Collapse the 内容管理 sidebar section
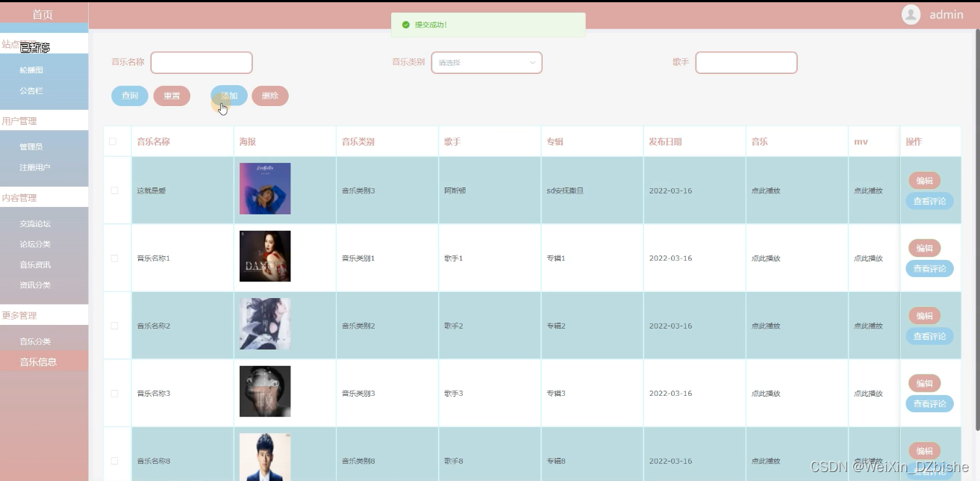This screenshot has width=980, height=481. tap(44, 198)
